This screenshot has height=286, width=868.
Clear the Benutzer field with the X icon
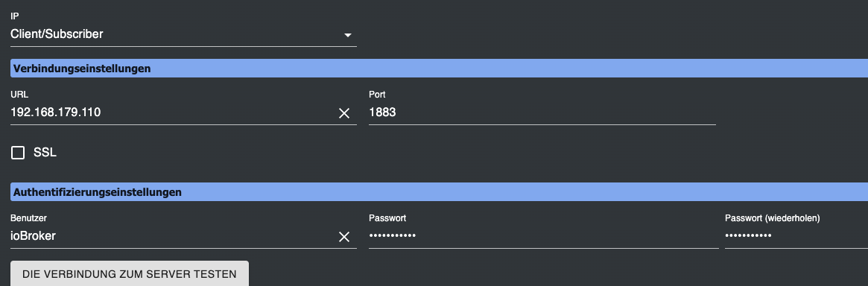pos(343,237)
